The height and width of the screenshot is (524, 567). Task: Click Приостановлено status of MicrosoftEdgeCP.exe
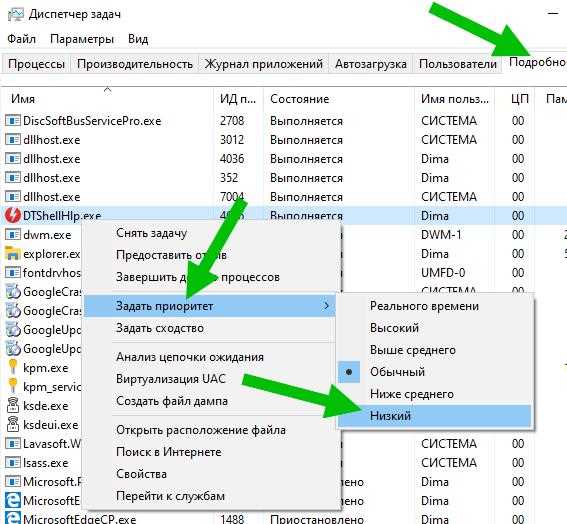point(317,519)
